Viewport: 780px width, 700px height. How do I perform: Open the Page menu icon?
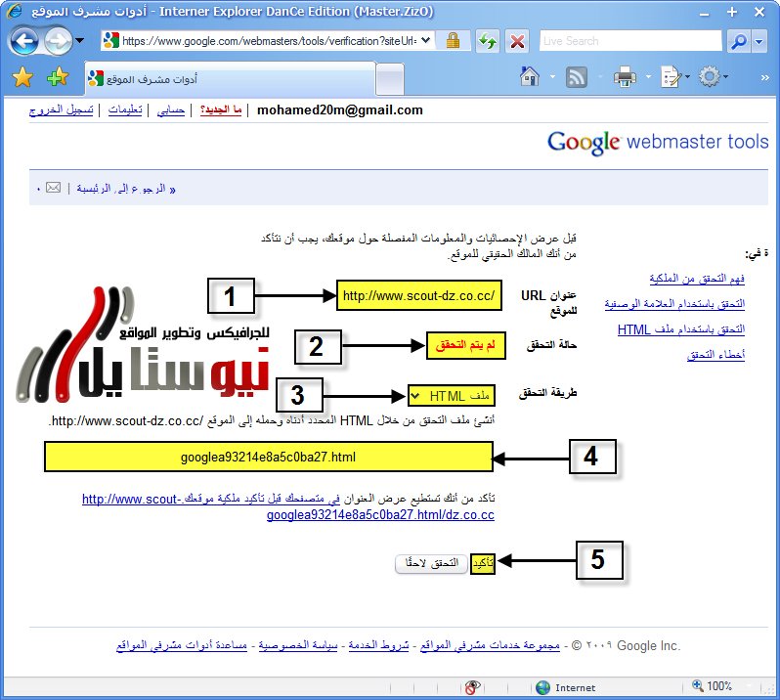(672, 77)
